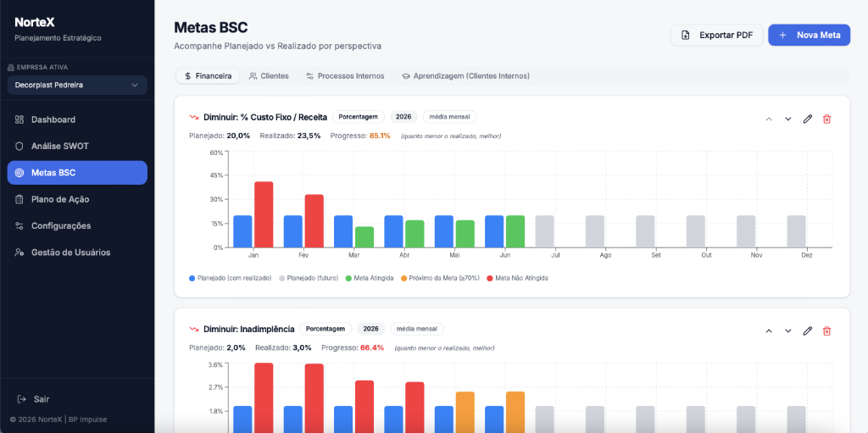Image resolution: width=868 pixels, height=433 pixels.
Task: Move Inadimplência goal down
Action: click(788, 331)
